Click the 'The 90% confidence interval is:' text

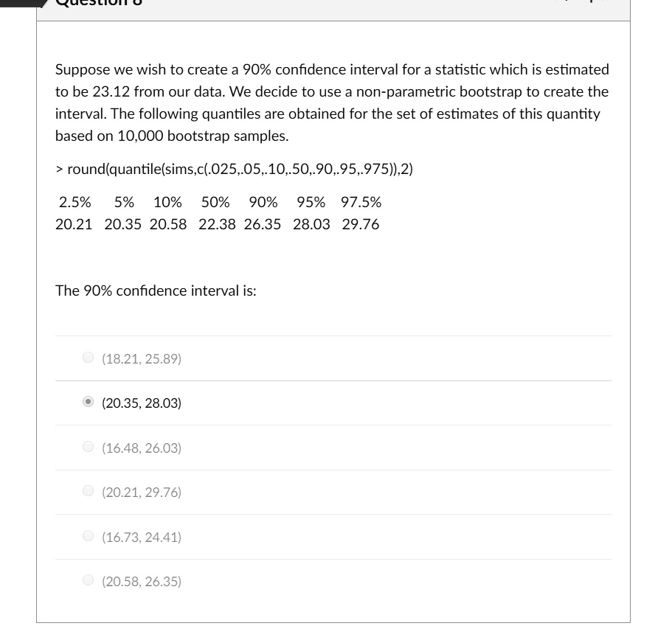(155, 291)
